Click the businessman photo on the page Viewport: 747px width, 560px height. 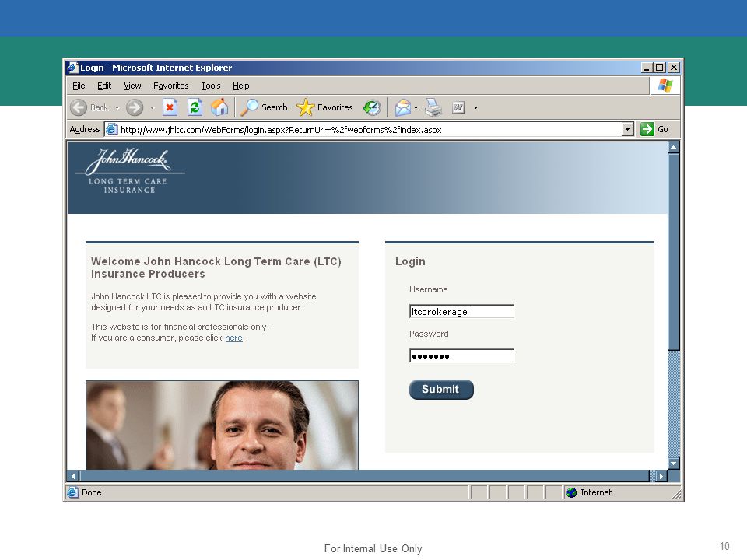click(x=222, y=425)
